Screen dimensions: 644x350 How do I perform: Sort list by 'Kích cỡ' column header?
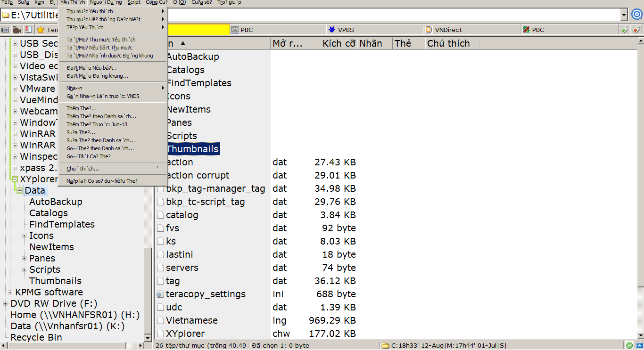(x=339, y=43)
